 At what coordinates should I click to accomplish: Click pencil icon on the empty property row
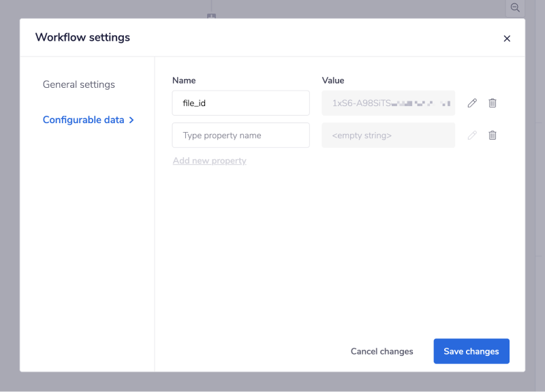(472, 135)
